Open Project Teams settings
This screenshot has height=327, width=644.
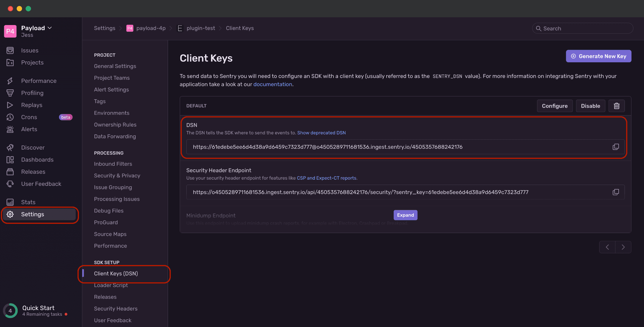112,78
